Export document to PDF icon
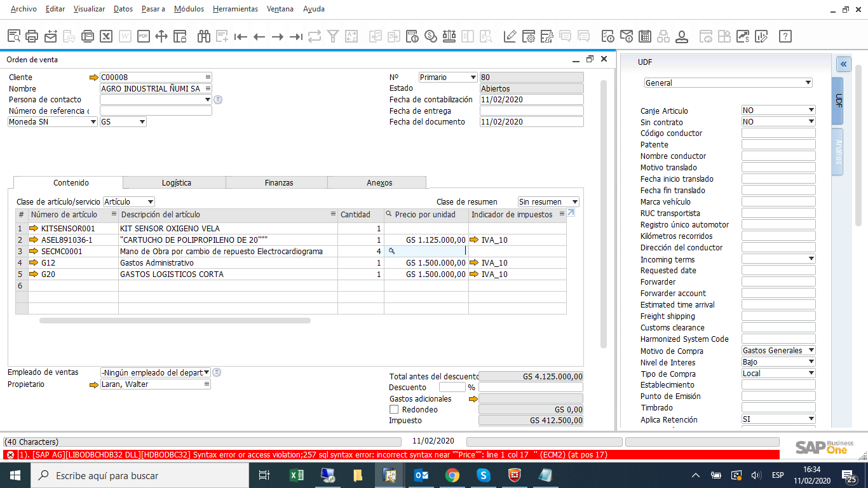The image size is (868, 488). point(143,36)
